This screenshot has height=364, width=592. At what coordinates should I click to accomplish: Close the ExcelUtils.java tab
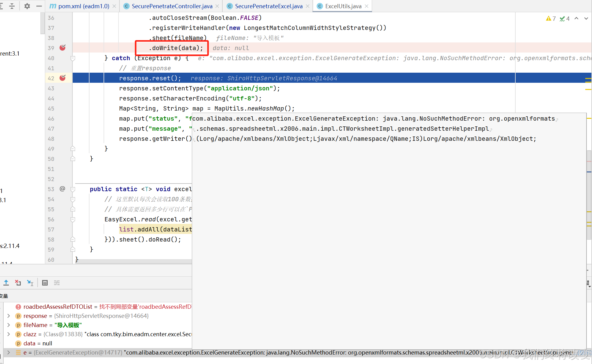click(366, 6)
